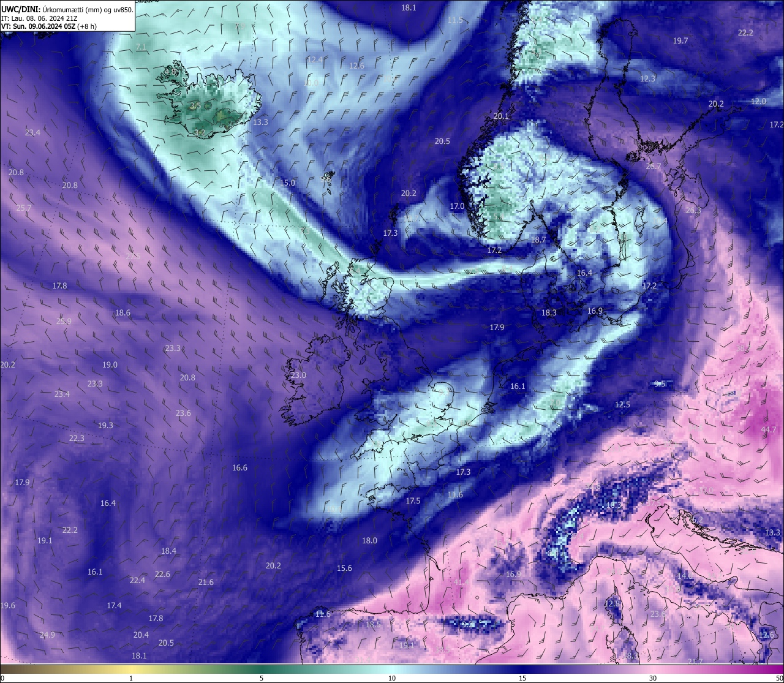784x683 pixels.
Task: Click the 20.1 value on the map
Action: pyautogui.click(x=501, y=116)
